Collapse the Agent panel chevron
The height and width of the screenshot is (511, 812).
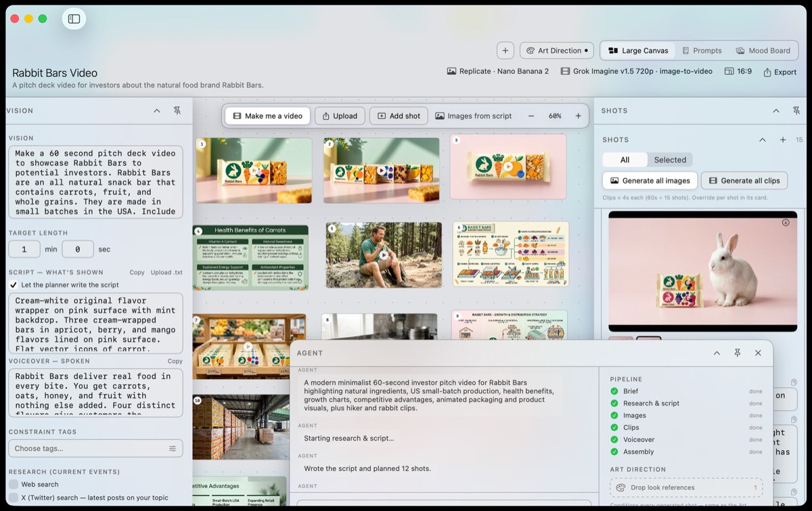[717, 353]
